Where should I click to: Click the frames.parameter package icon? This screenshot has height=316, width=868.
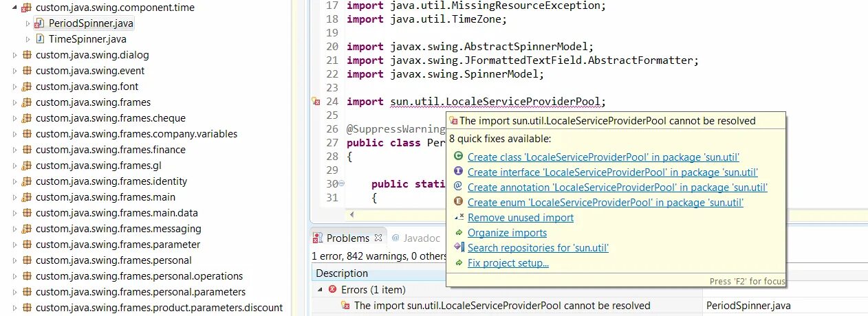coord(27,245)
